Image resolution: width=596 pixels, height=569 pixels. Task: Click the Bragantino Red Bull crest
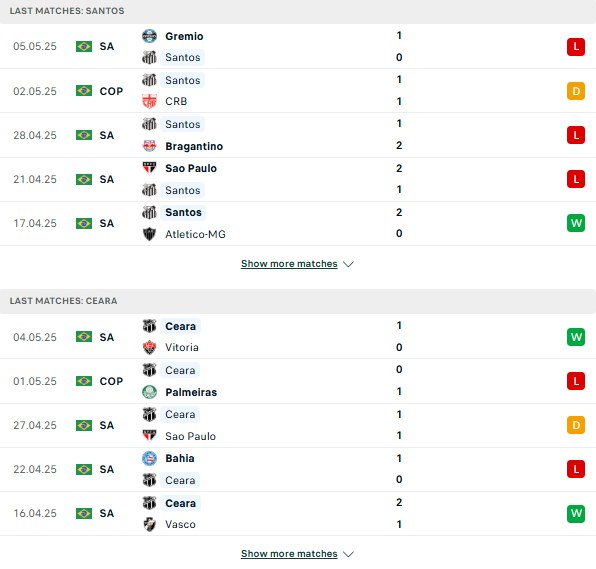(149, 146)
